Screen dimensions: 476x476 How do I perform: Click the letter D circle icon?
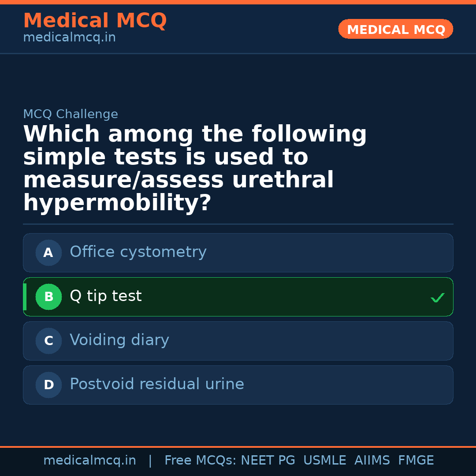[x=48, y=385]
